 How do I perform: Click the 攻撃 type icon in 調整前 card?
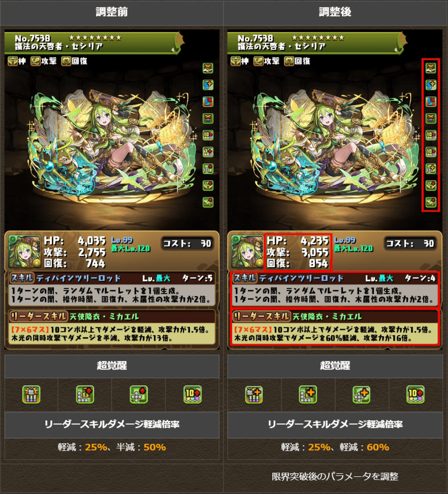pyautogui.click(x=36, y=61)
